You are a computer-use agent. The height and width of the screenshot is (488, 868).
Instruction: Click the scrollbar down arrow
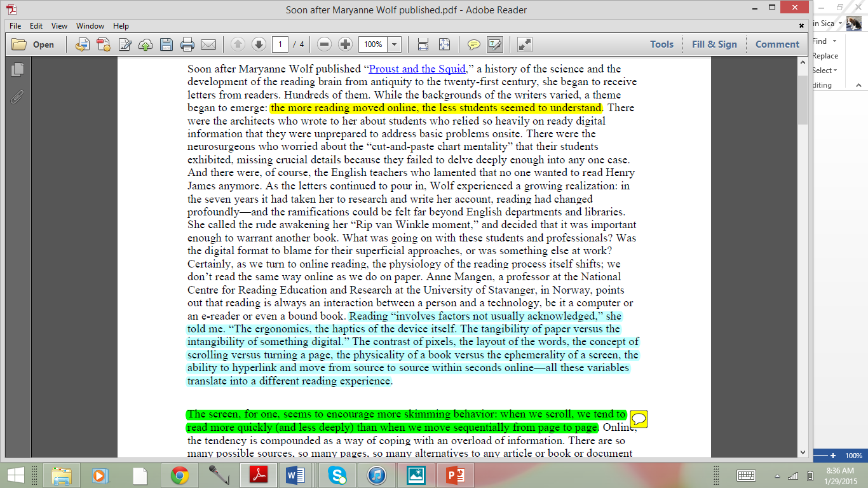pos(803,452)
